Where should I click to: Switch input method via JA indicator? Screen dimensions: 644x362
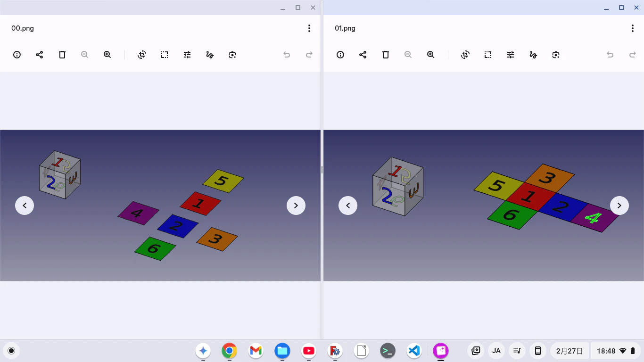496,351
